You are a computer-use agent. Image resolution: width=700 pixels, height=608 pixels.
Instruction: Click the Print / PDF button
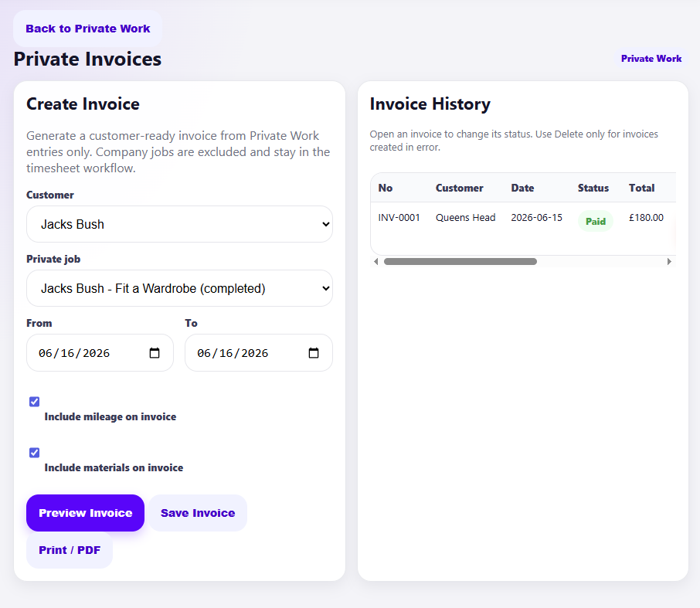click(x=70, y=550)
